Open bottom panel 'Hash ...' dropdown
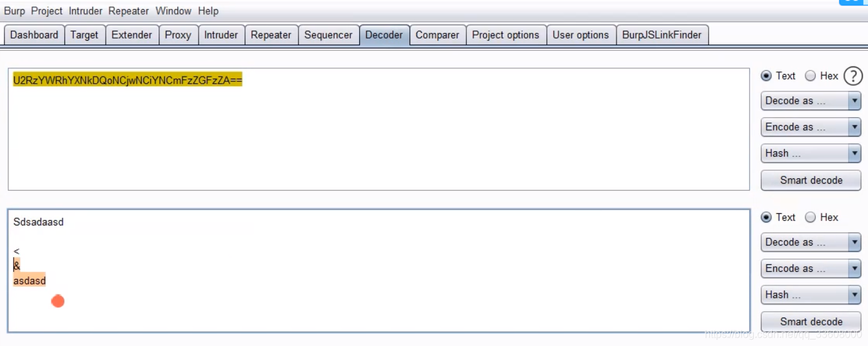The height and width of the screenshot is (346, 868). [x=811, y=295]
